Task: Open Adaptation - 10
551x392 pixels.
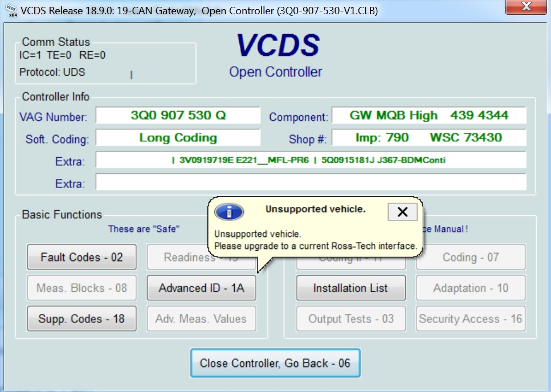Action: [470, 288]
